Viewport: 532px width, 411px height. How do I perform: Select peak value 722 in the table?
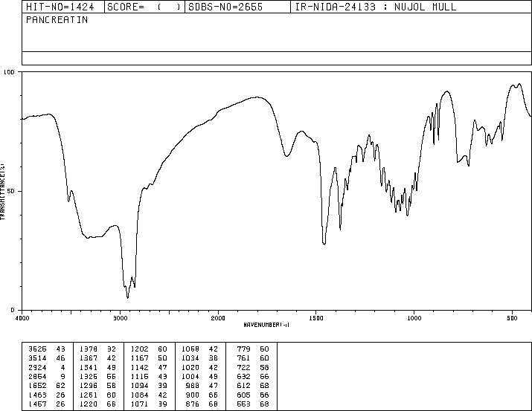[243, 367]
